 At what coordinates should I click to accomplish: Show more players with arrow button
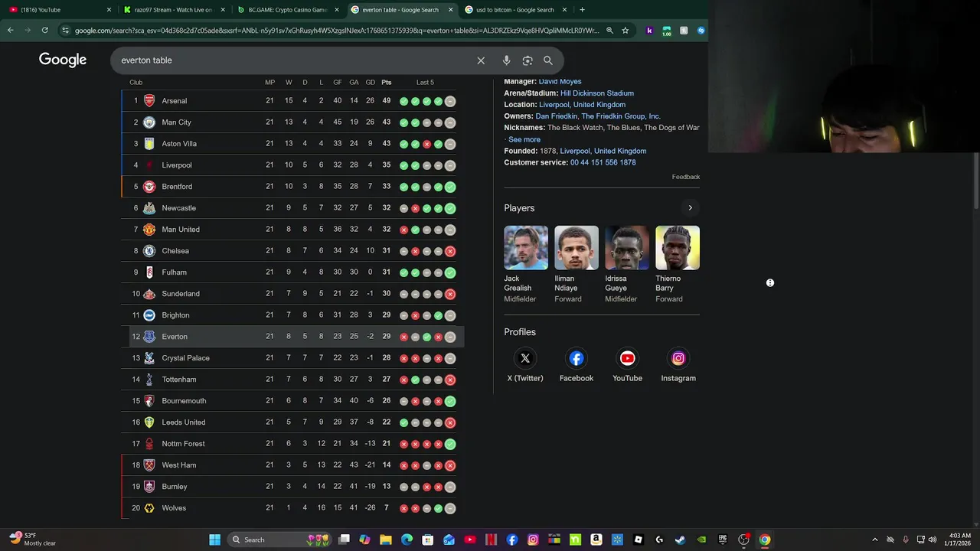coord(690,208)
